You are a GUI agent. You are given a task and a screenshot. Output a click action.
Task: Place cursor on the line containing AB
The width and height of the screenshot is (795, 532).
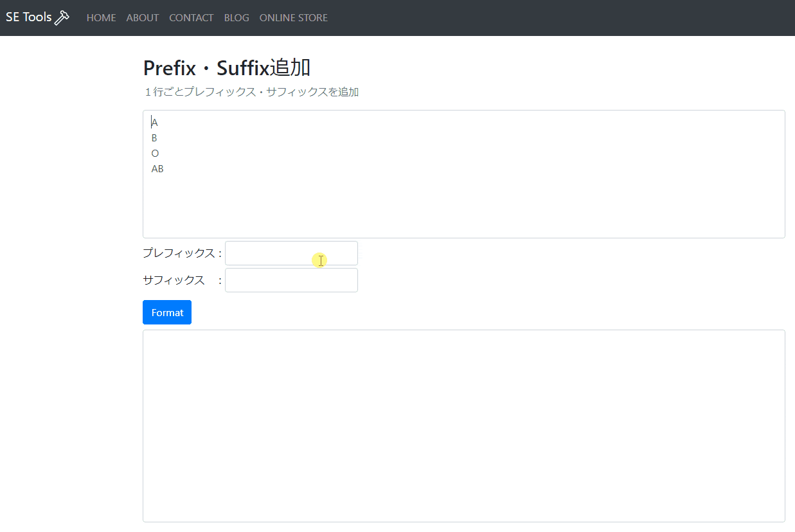(x=157, y=168)
